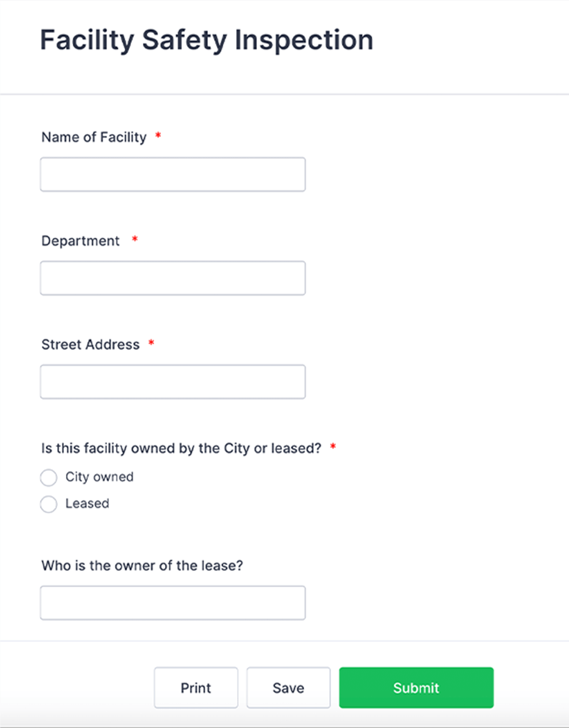The width and height of the screenshot is (569, 728).
Task: Click the ownership question text
Action: click(x=182, y=448)
